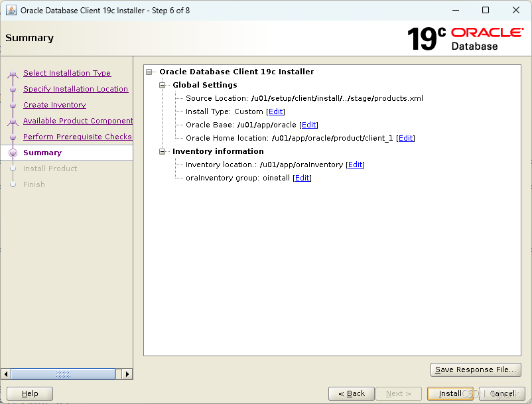
Task: Click the sidebar horizontal scrollbar thumb
Action: 63,374
